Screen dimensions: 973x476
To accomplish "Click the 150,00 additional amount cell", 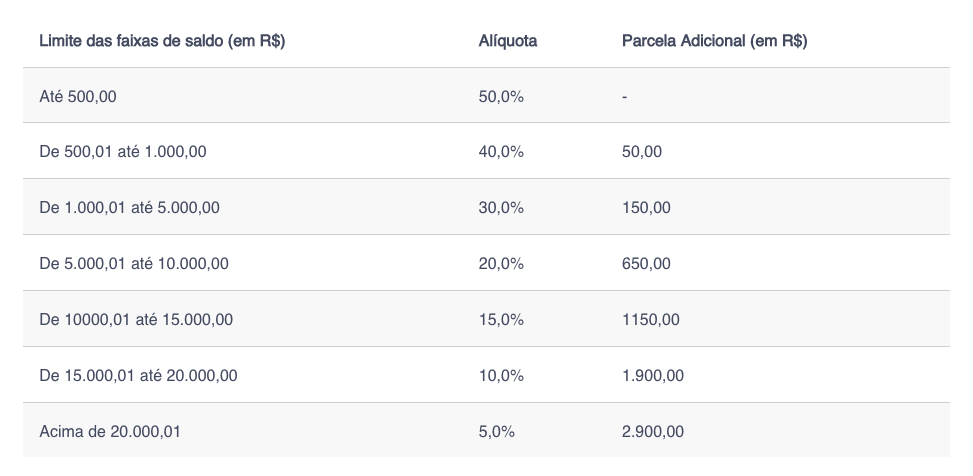I will coord(646,208).
